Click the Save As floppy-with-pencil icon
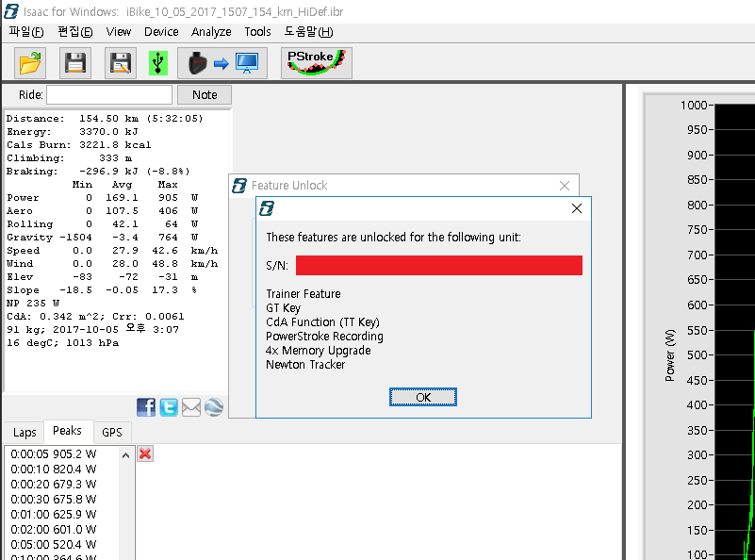The width and height of the screenshot is (755, 560). (x=121, y=63)
